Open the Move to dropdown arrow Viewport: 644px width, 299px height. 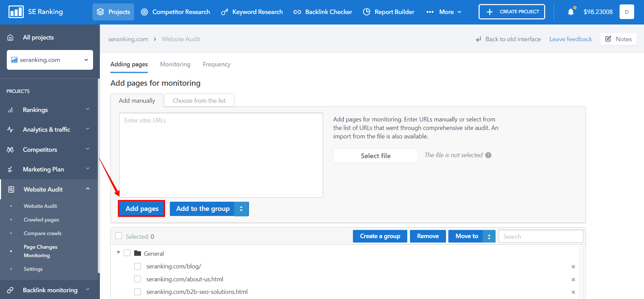[x=489, y=236]
